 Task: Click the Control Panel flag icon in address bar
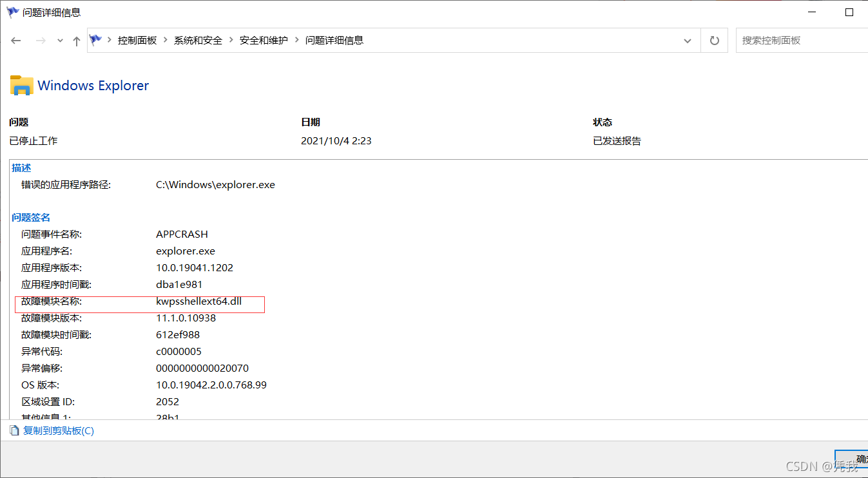point(94,40)
